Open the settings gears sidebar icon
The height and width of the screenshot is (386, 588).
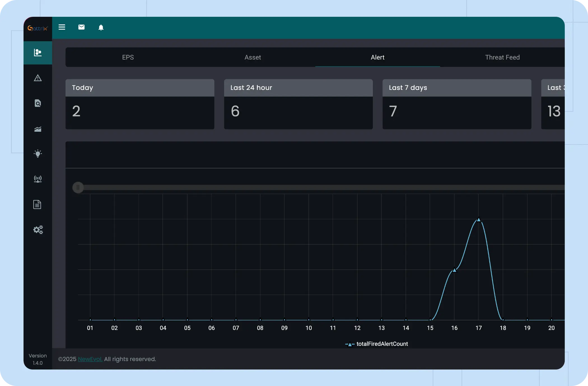point(38,230)
